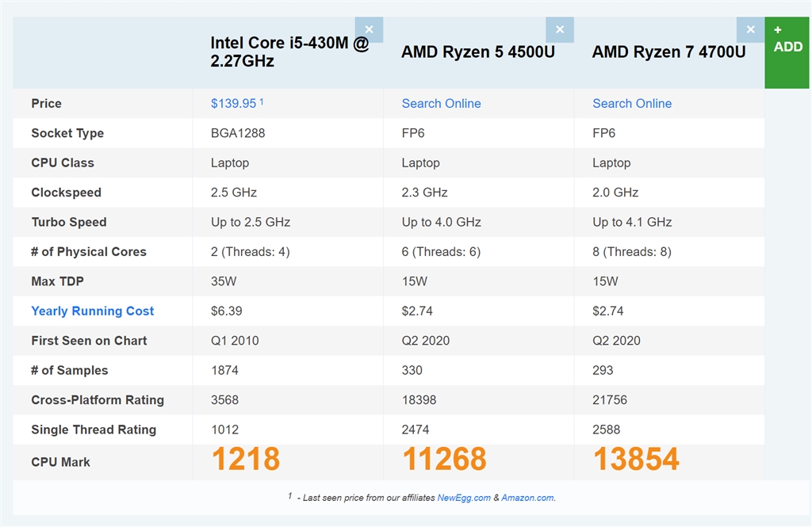Click the Single Thread Rating row label
Viewport: 812px width, 527px height.
click(x=94, y=430)
